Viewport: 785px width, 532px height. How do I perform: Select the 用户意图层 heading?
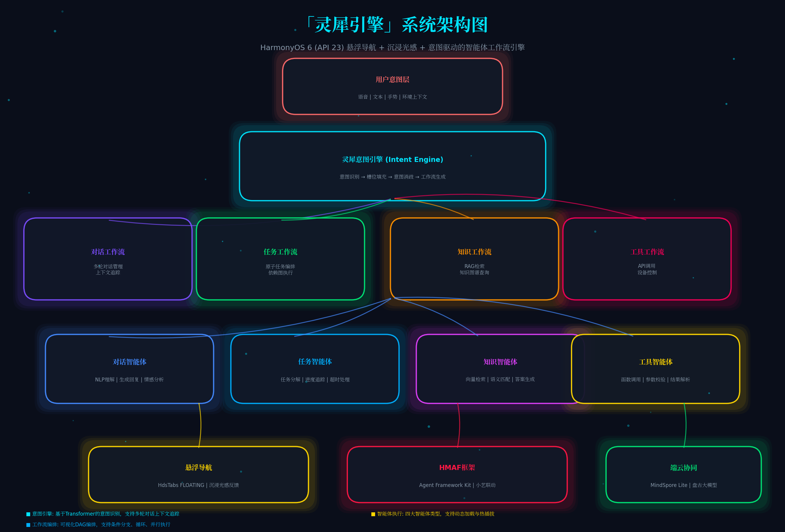(392, 79)
